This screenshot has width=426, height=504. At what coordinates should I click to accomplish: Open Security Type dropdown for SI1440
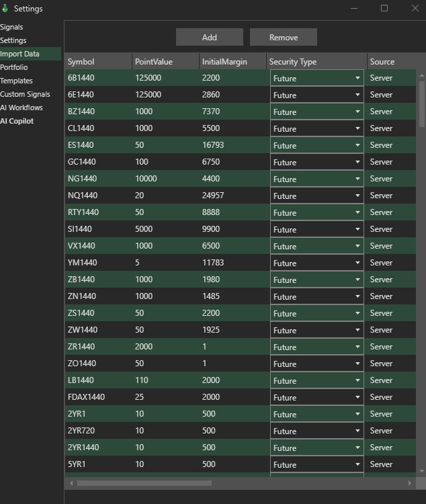click(316, 229)
